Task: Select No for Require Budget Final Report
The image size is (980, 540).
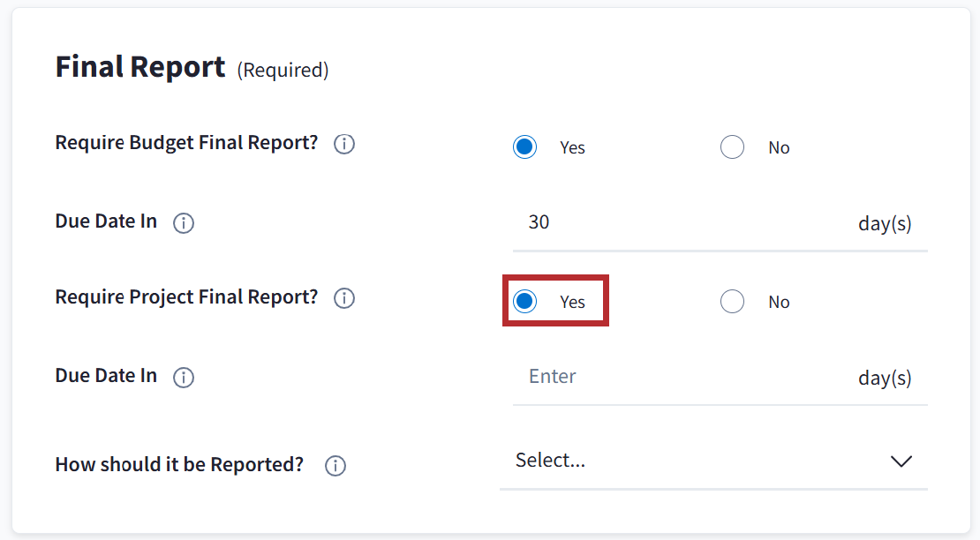Action: (x=732, y=147)
